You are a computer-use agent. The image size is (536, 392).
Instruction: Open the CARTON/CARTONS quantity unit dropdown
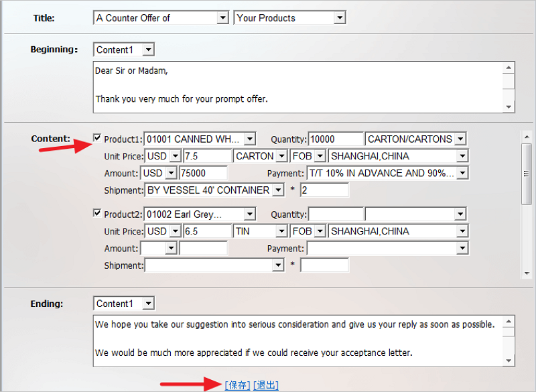tap(460, 139)
